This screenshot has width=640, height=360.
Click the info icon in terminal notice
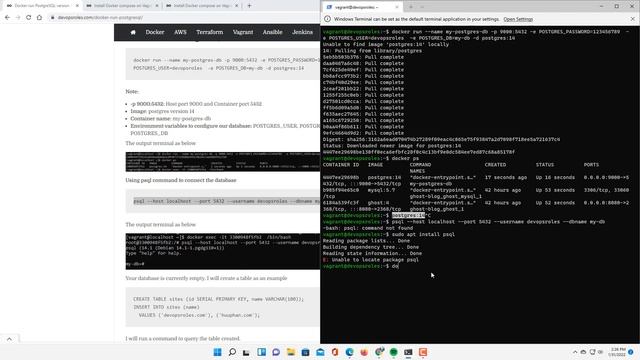tap(327, 19)
